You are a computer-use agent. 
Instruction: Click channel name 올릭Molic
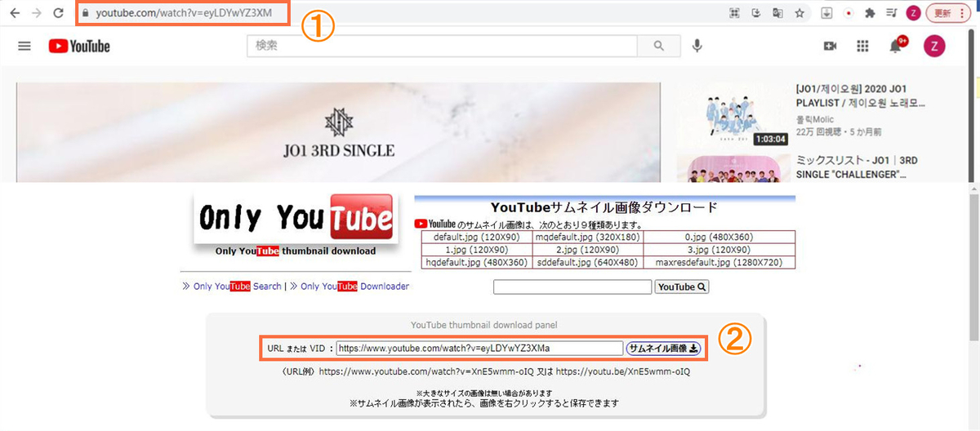tap(817, 118)
